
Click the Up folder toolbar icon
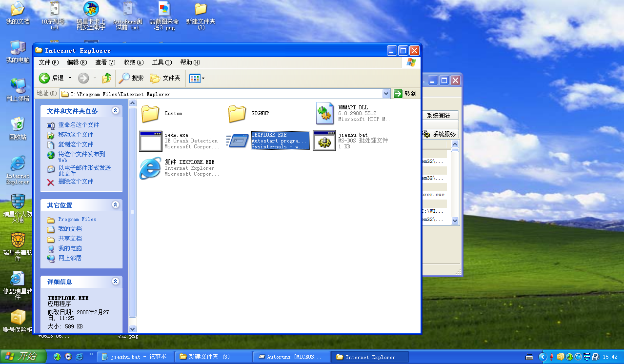click(x=107, y=78)
